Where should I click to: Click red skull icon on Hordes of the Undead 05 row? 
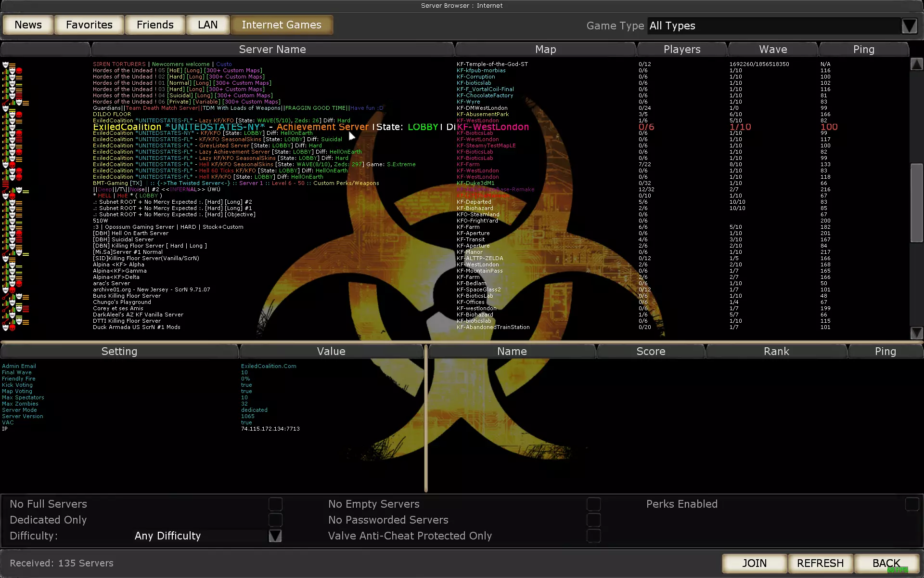(x=19, y=71)
